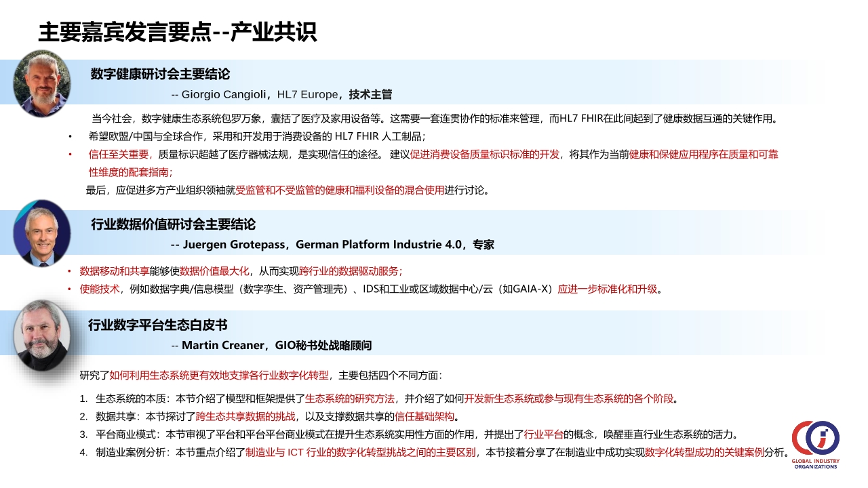Select the red phrase 信任基础架构
868x488 pixels.
[425, 416]
